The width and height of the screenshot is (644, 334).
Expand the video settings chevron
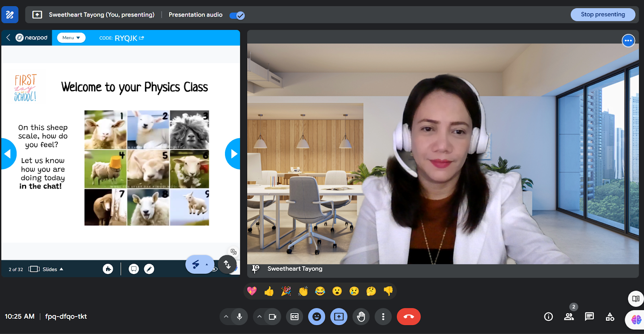coord(259,317)
